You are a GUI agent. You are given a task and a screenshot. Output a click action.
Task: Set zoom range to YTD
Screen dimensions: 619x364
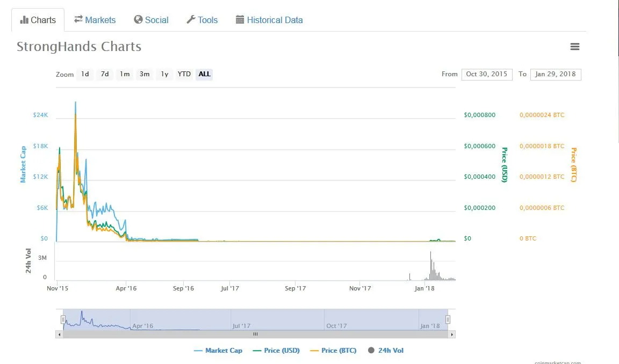click(184, 74)
